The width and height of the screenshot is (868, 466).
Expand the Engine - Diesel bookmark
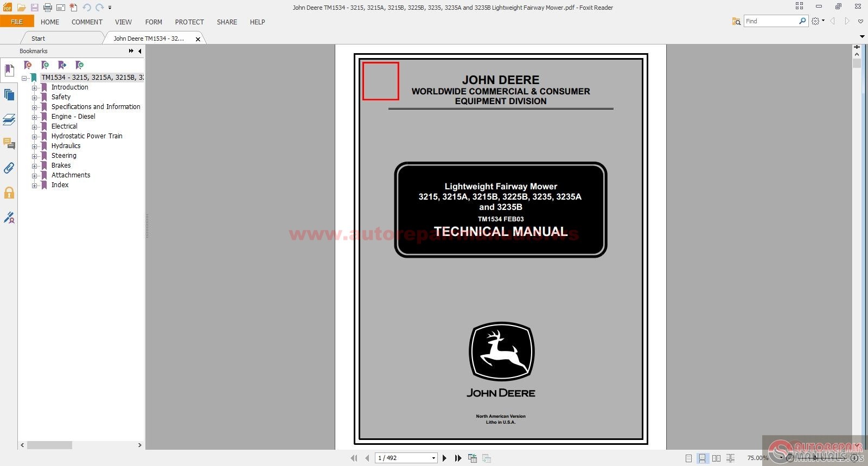pos(34,117)
